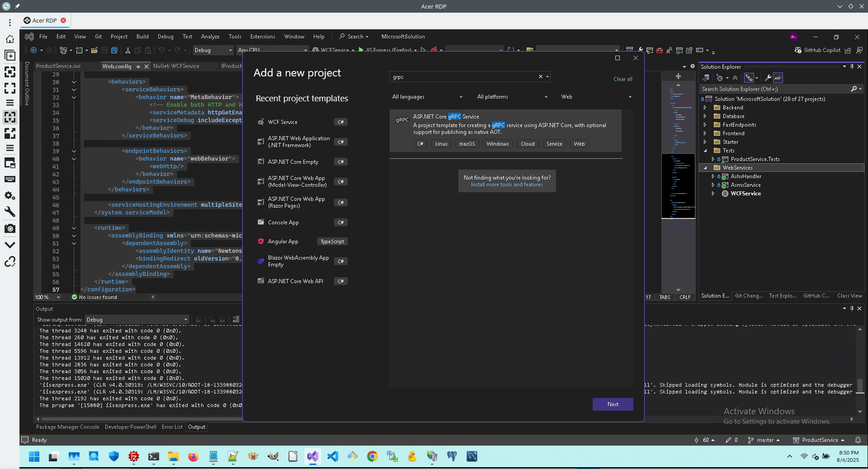Click the Properties wrench in Solution Explorer
The width and height of the screenshot is (868, 469).
coord(768,78)
